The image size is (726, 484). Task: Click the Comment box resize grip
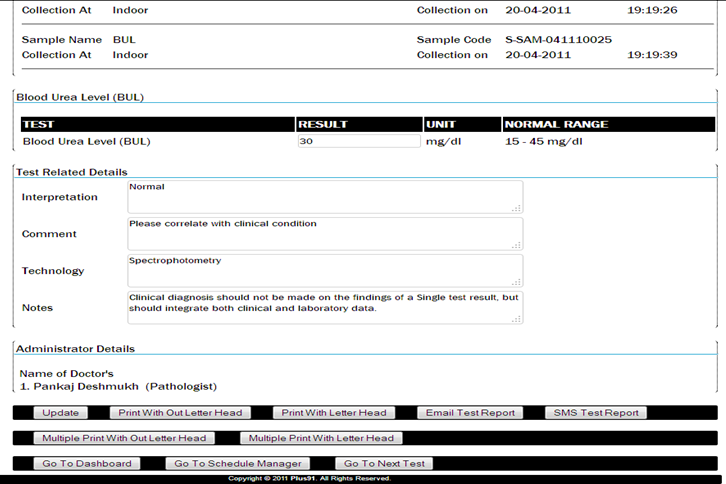pyautogui.click(x=517, y=245)
